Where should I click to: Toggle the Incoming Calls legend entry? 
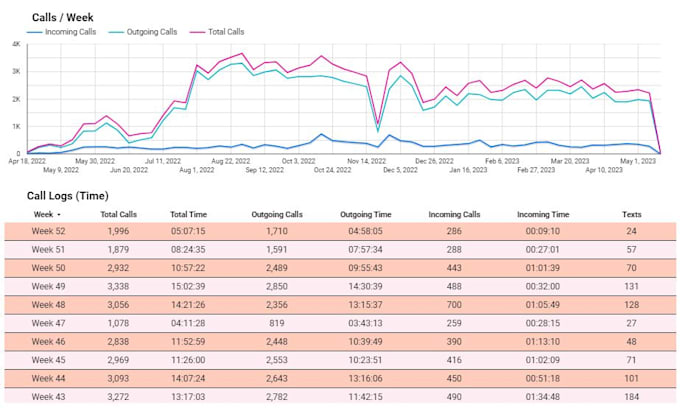click(x=62, y=32)
